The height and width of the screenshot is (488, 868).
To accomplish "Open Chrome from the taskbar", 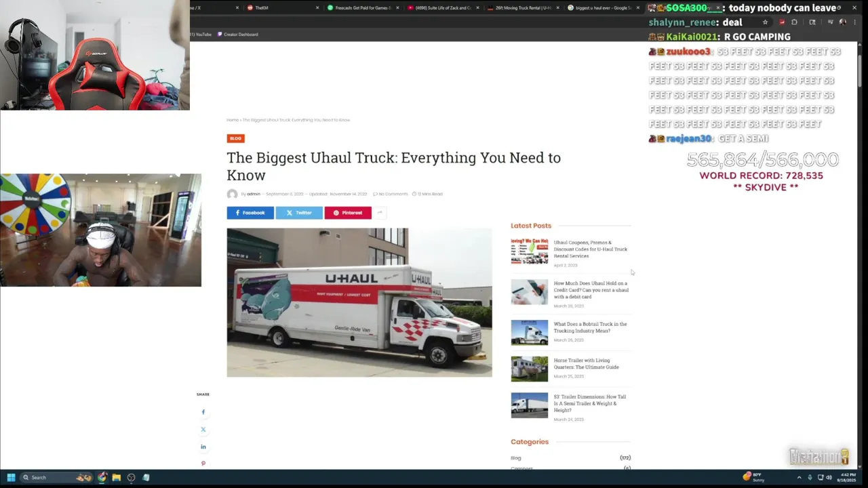I will tap(102, 477).
